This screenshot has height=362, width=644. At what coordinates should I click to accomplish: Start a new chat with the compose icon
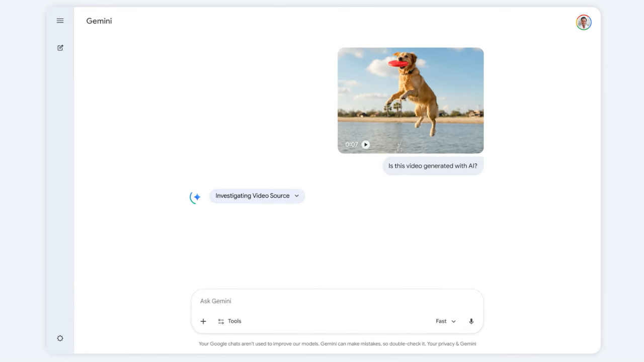[x=60, y=48]
